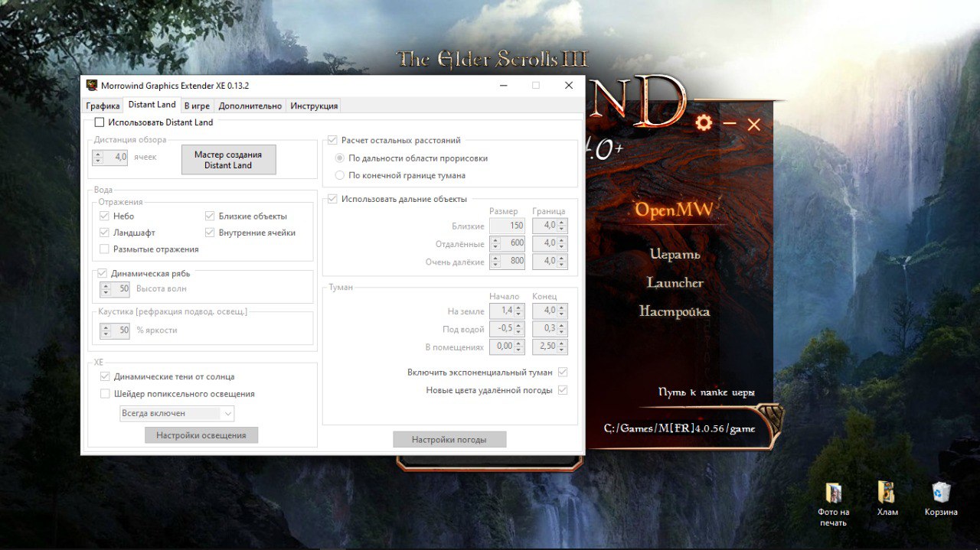
Task: Enable the Использовать Distant Land checkbox
Action: pyautogui.click(x=100, y=122)
